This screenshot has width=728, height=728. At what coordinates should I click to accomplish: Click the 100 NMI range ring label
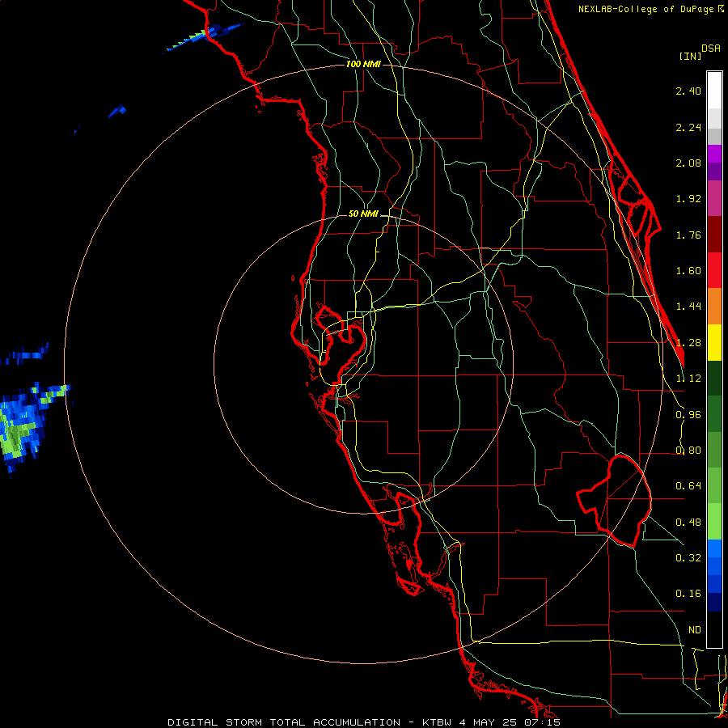click(x=363, y=64)
